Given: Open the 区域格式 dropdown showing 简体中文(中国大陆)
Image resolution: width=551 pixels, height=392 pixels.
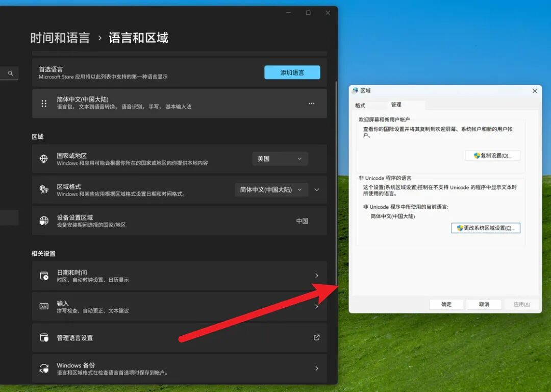Looking at the screenshot, I should click(x=271, y=189).
